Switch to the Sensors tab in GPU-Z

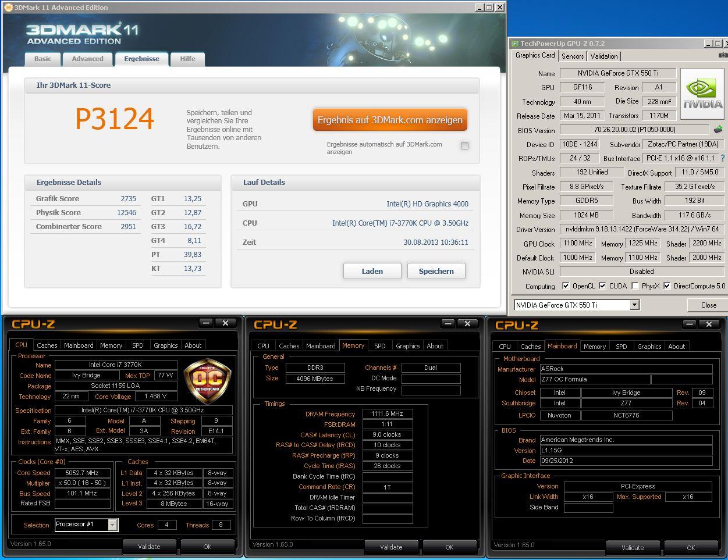[573, 56]
